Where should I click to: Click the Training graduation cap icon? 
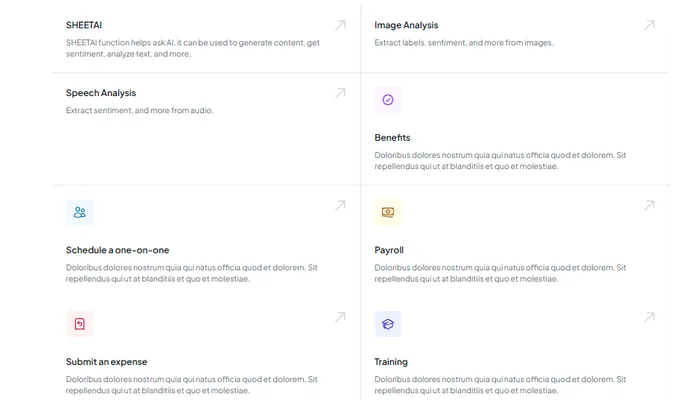click(x=388, y=324)
